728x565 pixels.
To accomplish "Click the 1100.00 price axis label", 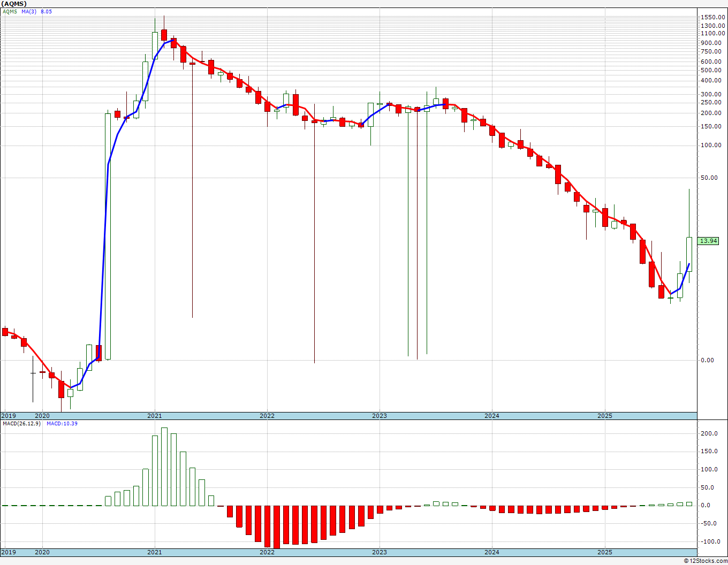I will [713, 33].
